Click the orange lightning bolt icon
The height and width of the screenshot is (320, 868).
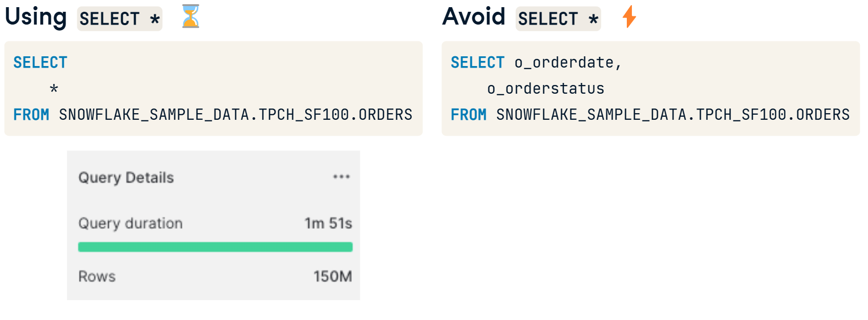click(x=629, y=16)
